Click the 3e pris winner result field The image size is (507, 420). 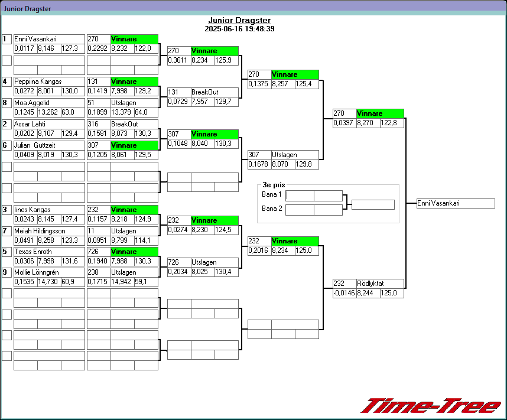(373, 204)
